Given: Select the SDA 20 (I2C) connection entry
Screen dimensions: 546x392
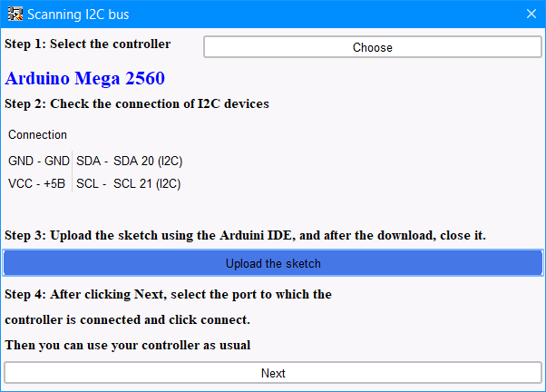Looking at the screenshot, I should [148, 161].
